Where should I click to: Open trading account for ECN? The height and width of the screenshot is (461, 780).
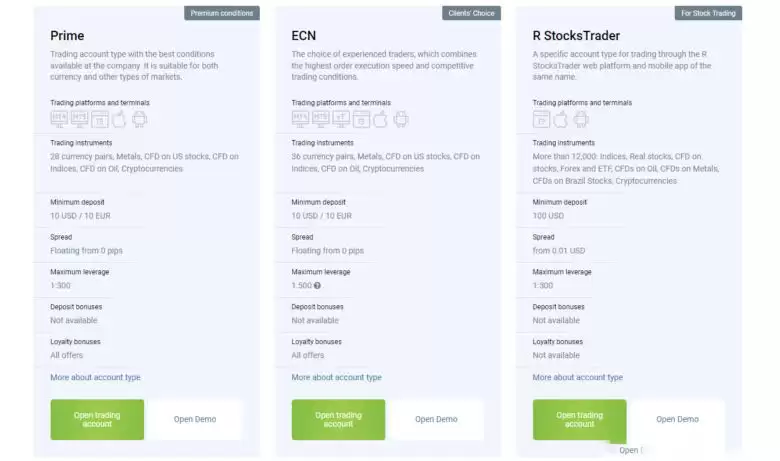pos(338,419)
